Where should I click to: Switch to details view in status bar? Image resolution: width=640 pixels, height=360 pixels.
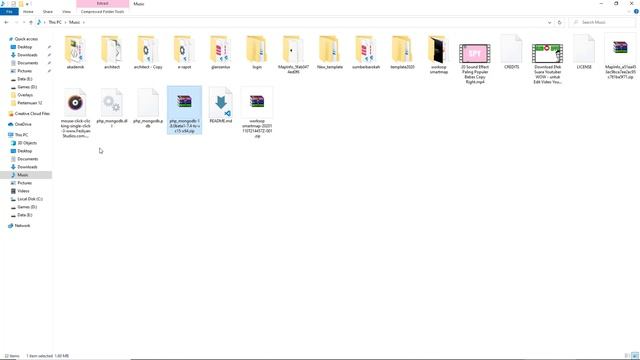(x=627, y=356)
